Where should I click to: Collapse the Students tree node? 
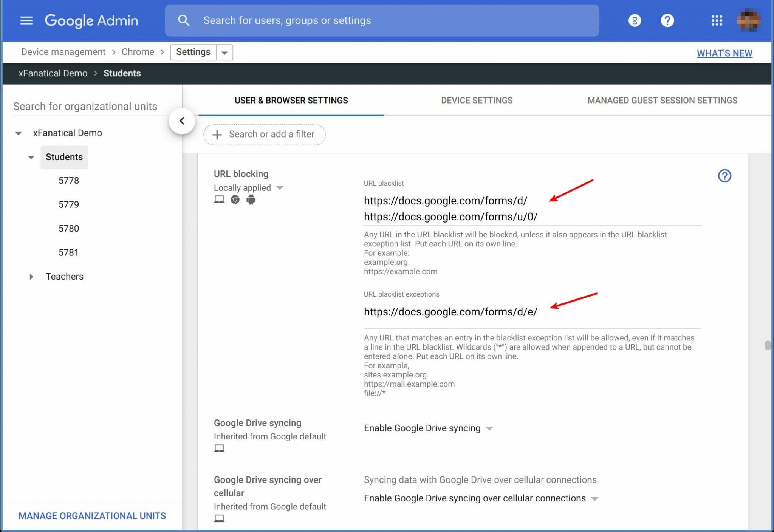(x=31, y=157)
